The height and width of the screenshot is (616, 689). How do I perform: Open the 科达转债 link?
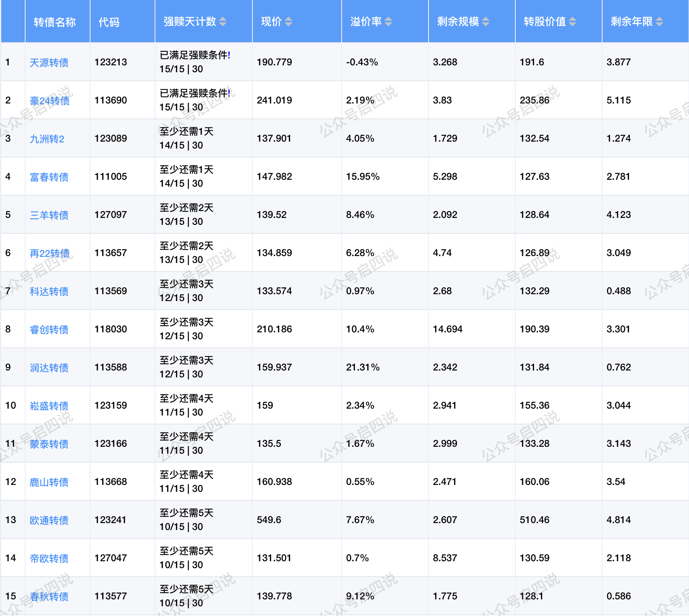click(x=49, y=291)
